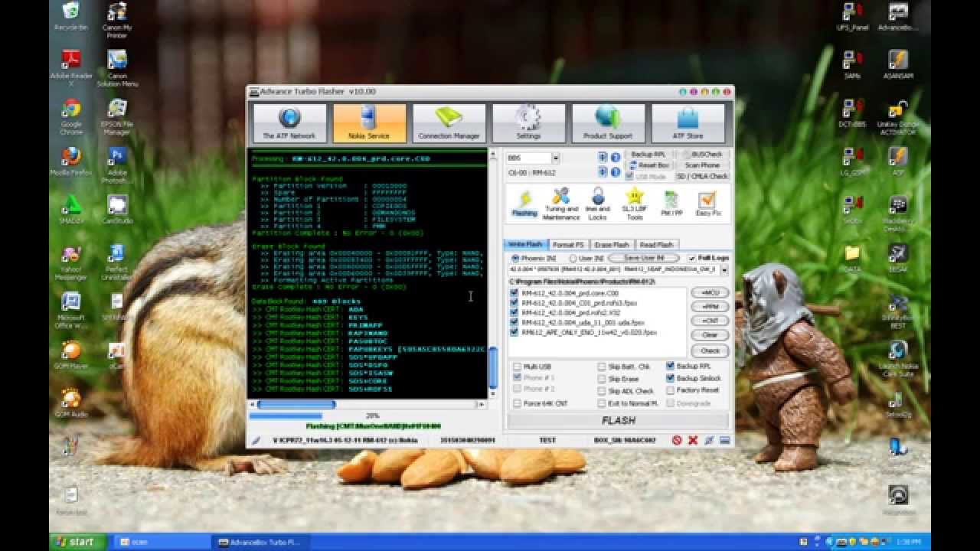980x551 pixels.
Task: Switch to Format FS tab
Action: (x=569, y=245)
